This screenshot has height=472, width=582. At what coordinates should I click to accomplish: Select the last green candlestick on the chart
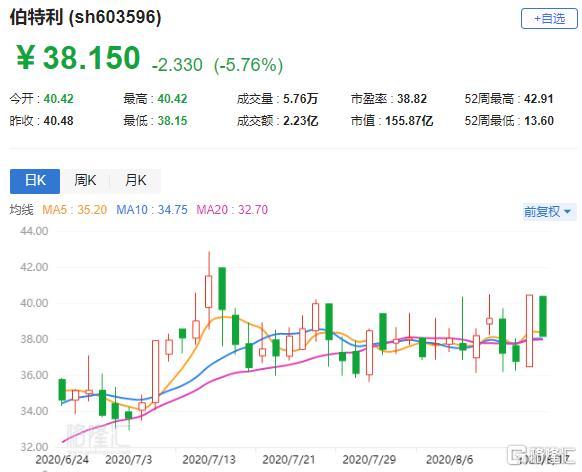tap(543, 316)
